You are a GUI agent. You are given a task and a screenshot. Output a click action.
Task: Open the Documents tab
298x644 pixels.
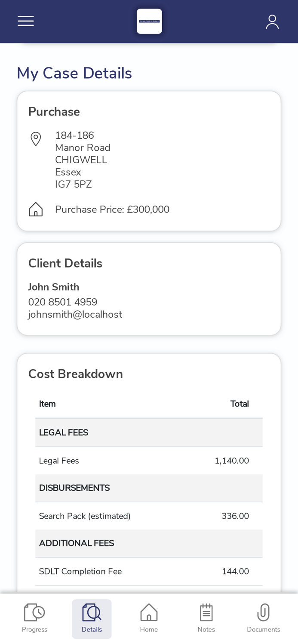click(263, 618)
